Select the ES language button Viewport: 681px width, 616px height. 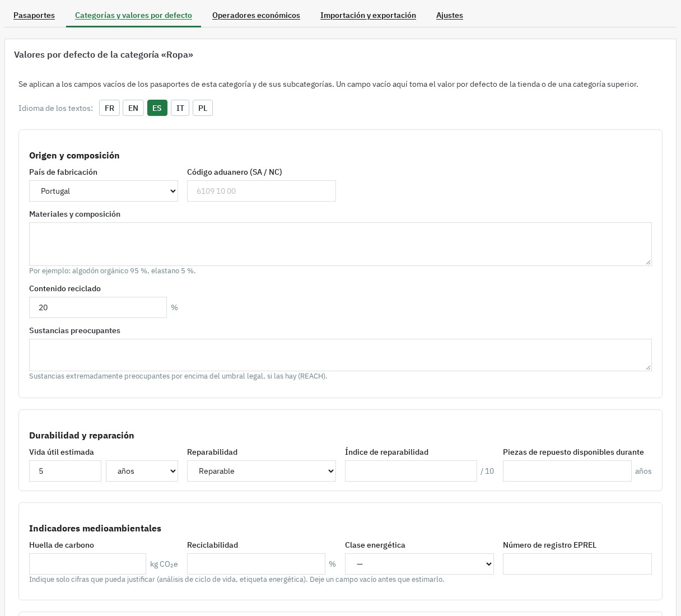pyautogui.click(x=157, y=108)
